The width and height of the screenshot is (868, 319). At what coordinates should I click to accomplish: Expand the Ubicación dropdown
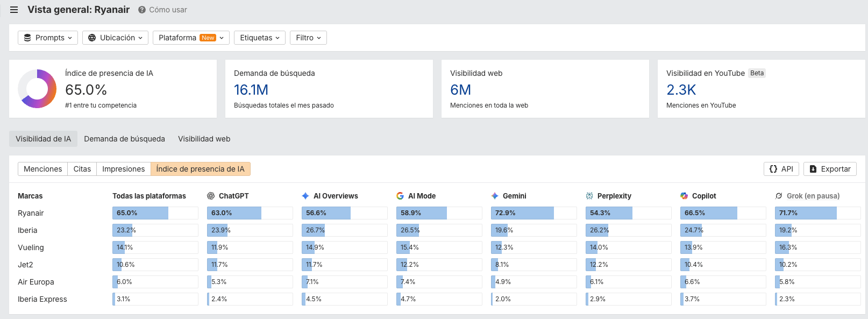(116, 38)
